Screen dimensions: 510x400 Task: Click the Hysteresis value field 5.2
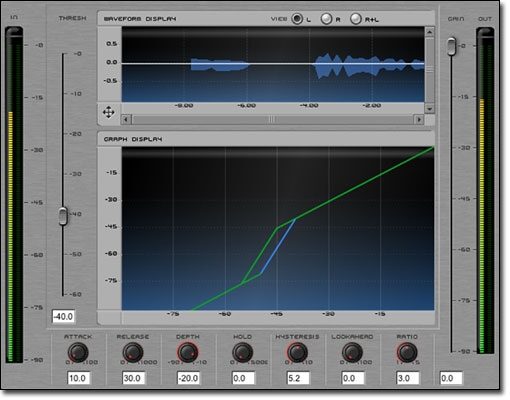[x=298, y=378]
